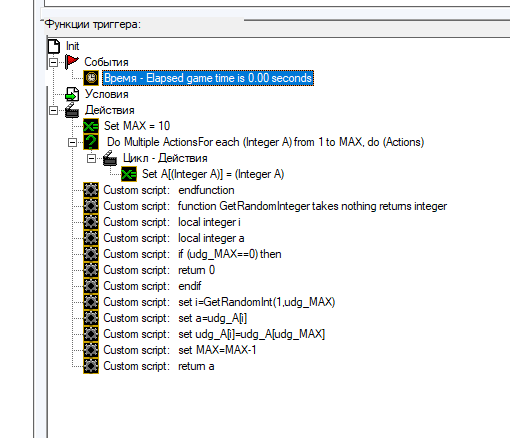Select the События label

point(106,62)
